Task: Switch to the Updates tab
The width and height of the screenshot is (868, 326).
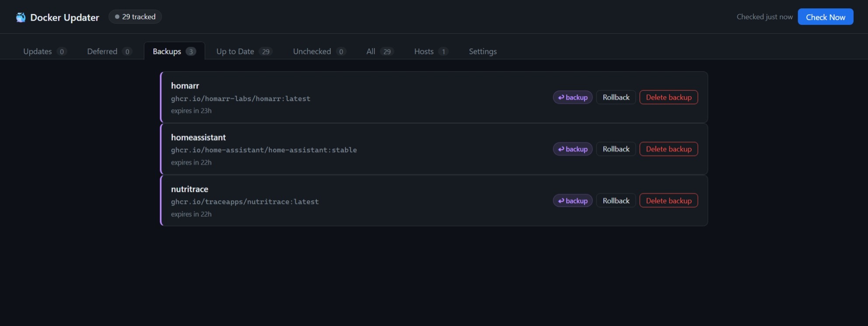Action: (x=45, y=51)
